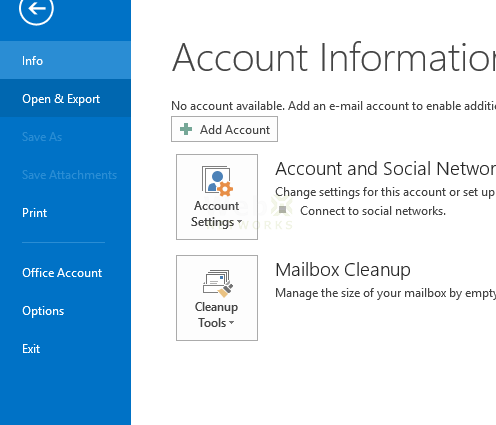496x425 pixels.
Task: Open the Print page
Action: pyautogui.click(x=65, y=212)
